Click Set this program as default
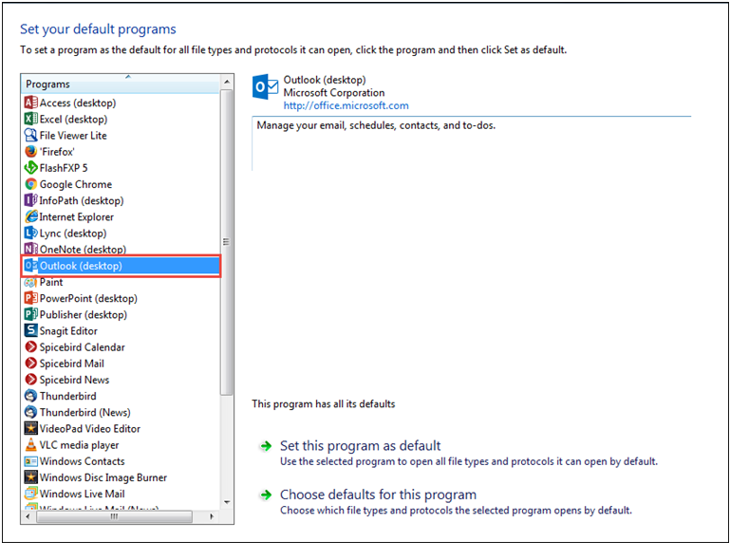Image resolution: width=730 pixels, height=560 pixels. tap(360, 445)
